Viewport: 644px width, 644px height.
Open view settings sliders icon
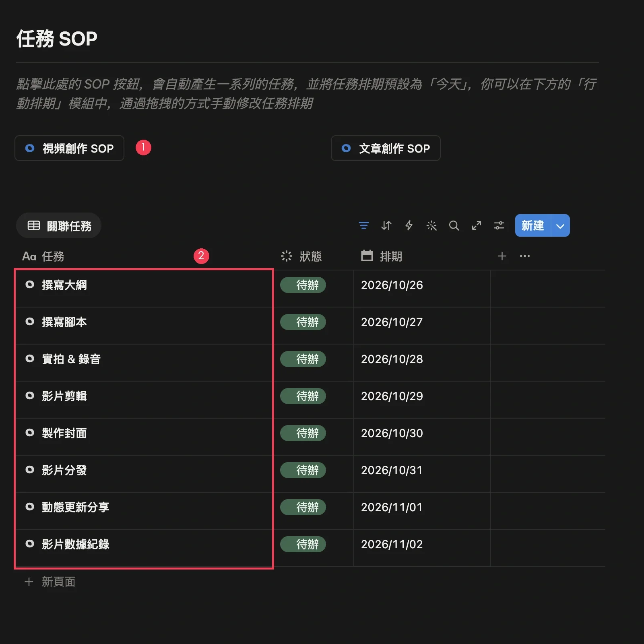(x=499, y=225)
